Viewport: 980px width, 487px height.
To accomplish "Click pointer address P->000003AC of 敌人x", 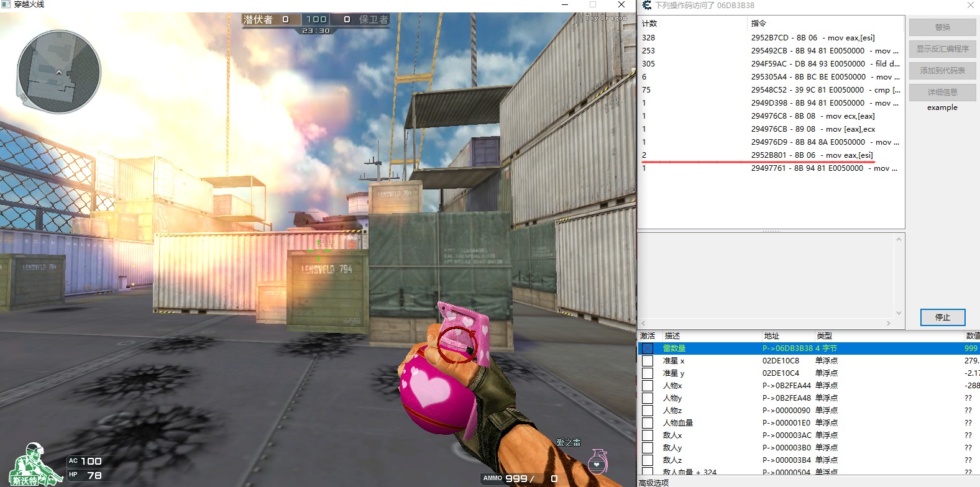I will click(x=787, y=435).
